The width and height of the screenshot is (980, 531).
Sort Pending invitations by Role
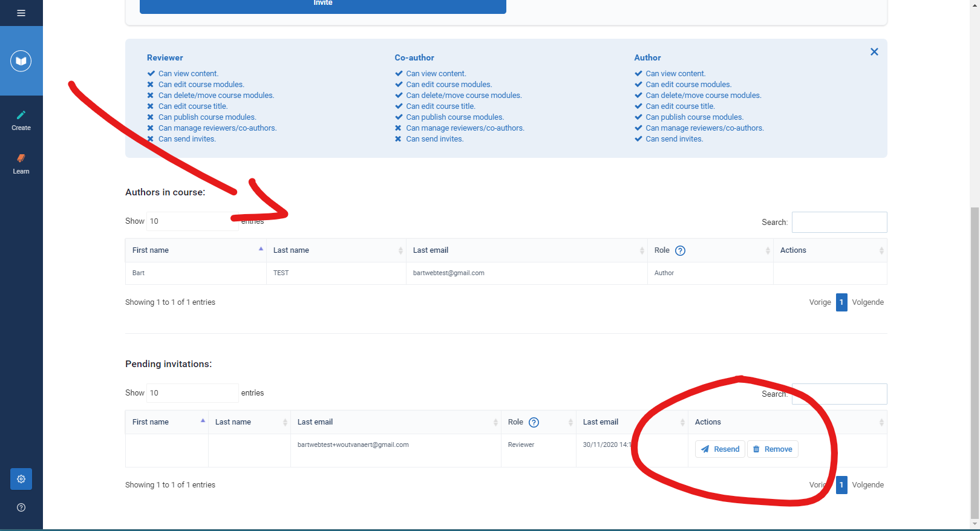point(539,422)
